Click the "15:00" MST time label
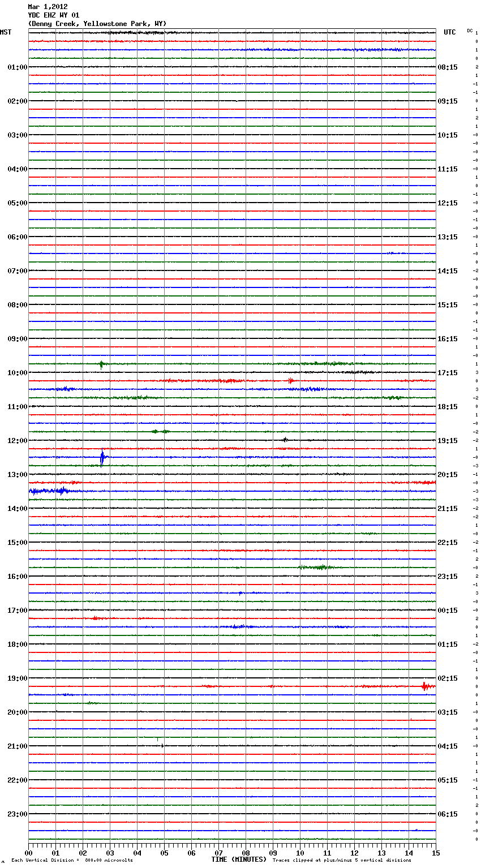 click(x=18, y=543)
